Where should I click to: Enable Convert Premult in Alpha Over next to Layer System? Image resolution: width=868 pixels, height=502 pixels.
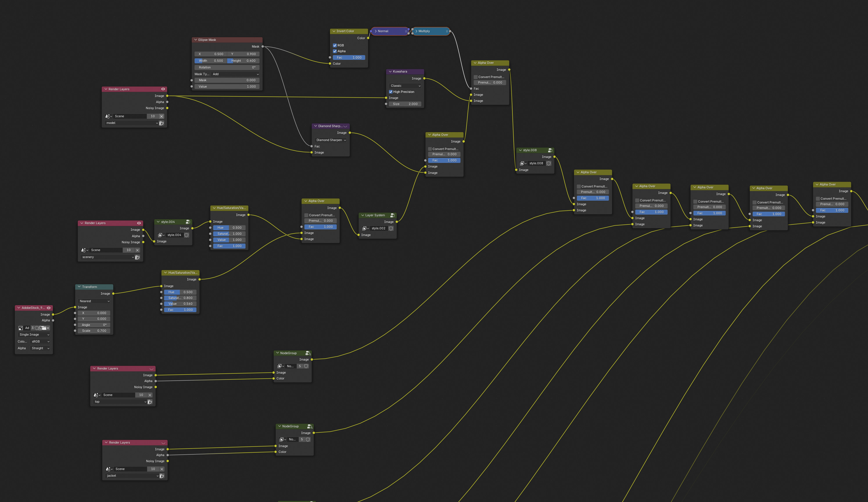(x=430, y=149)
